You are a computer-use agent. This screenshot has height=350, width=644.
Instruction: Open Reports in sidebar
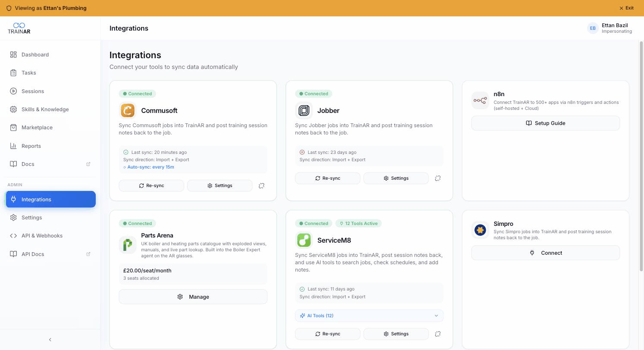(50, 146)
